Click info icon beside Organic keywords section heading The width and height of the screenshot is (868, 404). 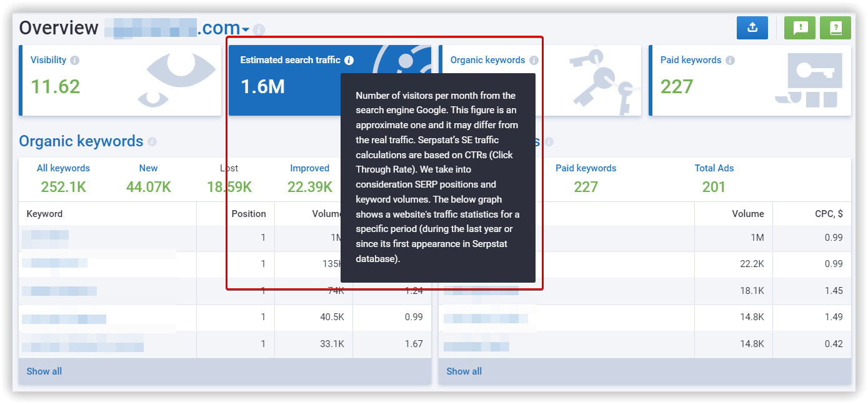coord(152,142)
